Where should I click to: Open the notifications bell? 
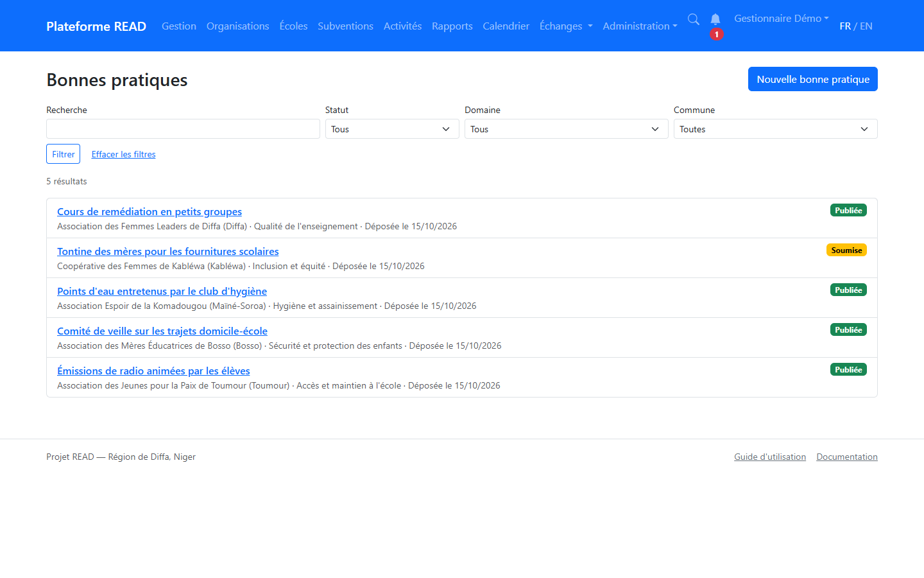tap(715, 19)
